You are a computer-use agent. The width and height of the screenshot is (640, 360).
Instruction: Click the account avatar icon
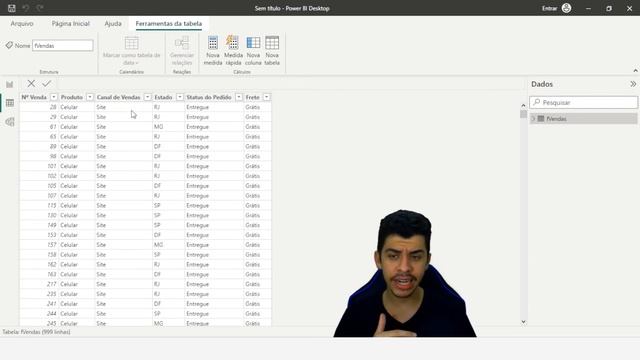point(566,8)
